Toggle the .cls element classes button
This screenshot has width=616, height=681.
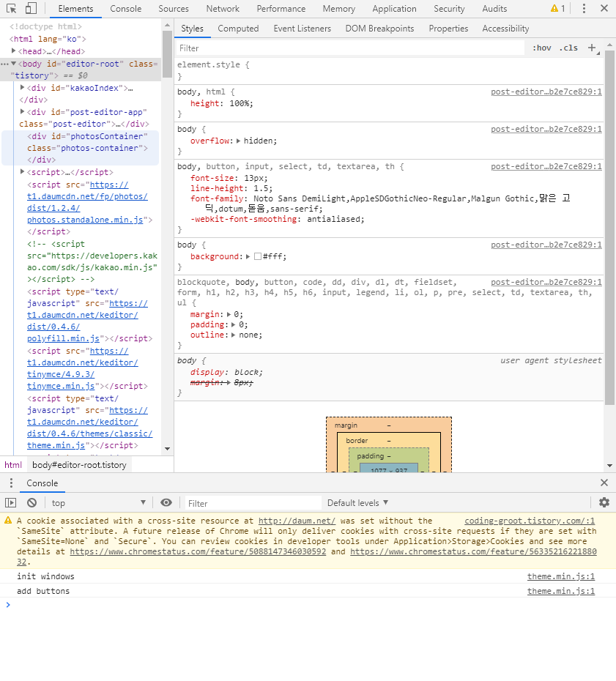coord(568,48)
